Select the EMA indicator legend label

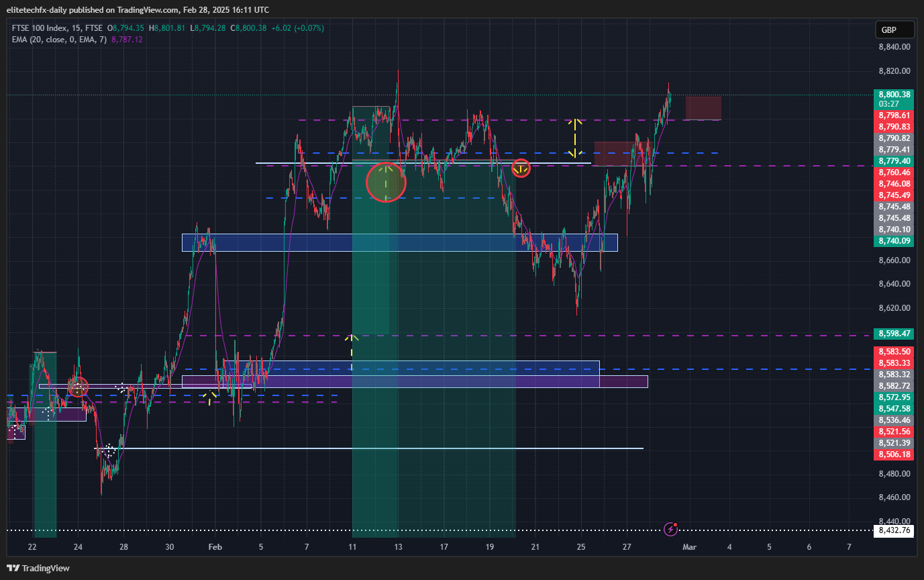coord(60,40)
